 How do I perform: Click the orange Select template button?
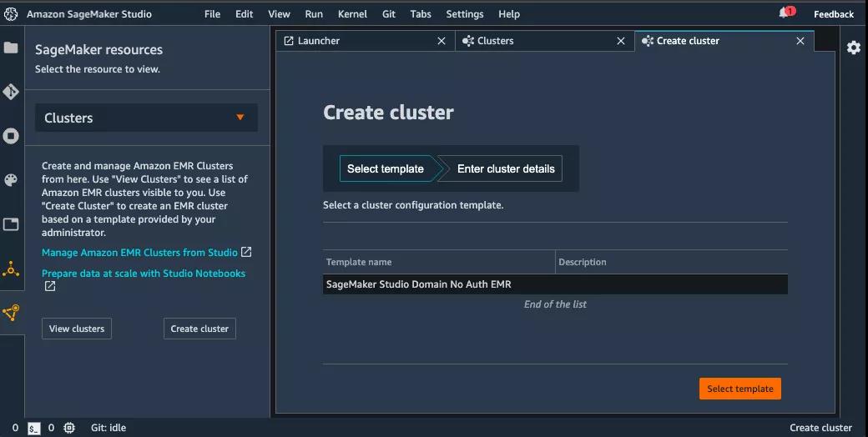click(740, 389)
